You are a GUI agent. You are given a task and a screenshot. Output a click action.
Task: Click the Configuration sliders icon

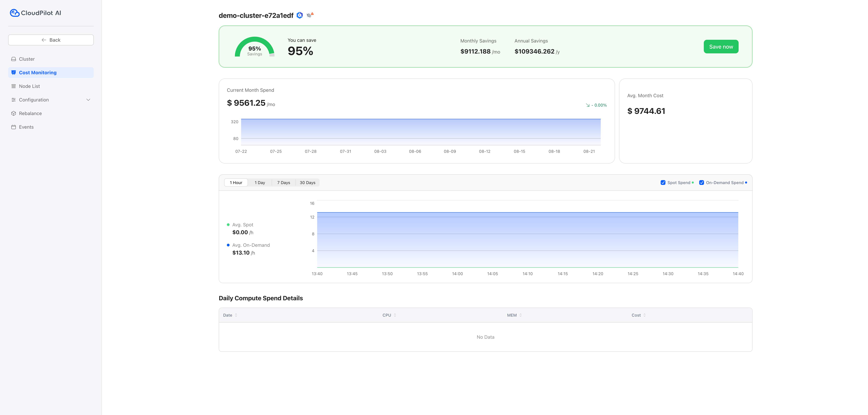pos(13,99)
